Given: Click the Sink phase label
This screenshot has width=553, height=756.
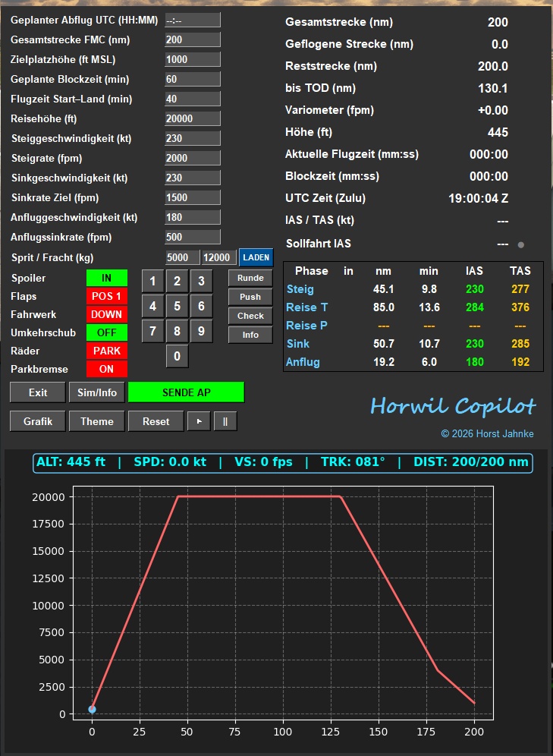Looking at the screenshot, I should point(297,344).
